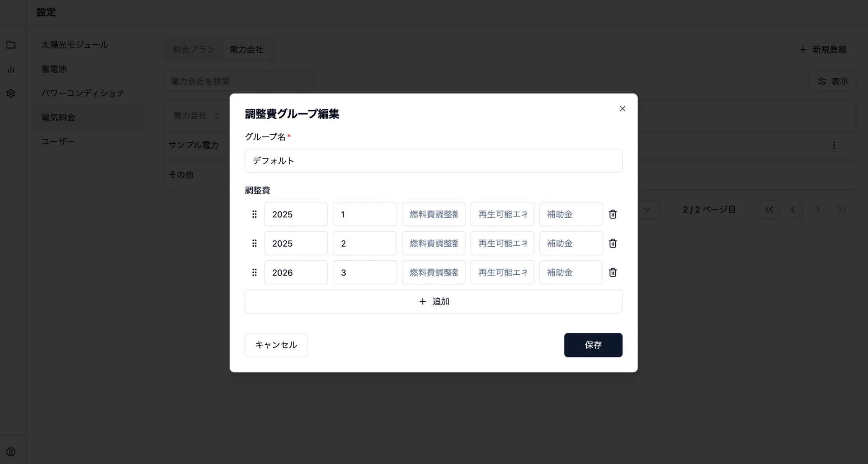The image size is (868, 464).
Task: Open パワーコンディショナ in the settings menu
Action: (x=87, y=93)
